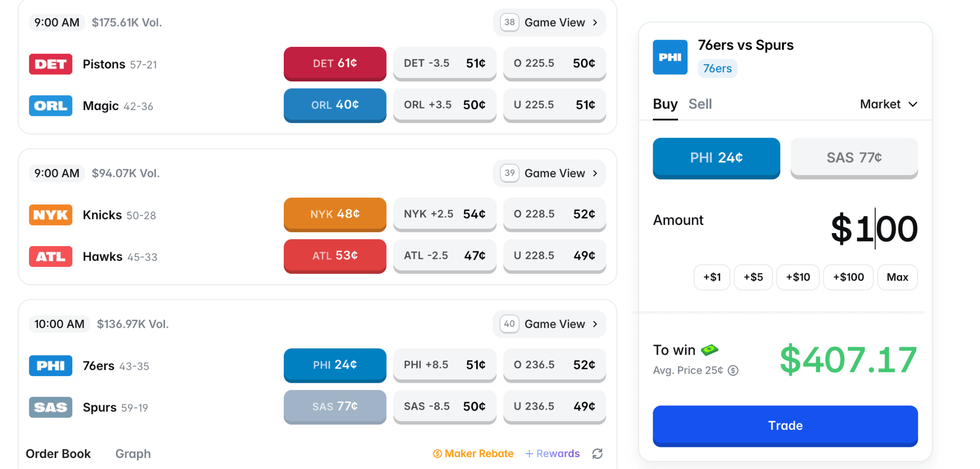Click the SAS Spurs team logo
The image size is (980, 469).
click(x=51, y=407)
